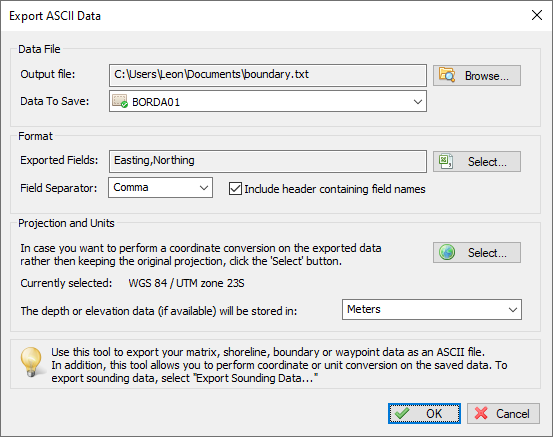Click the folder magnifier Browse icon
The height and width of the screenshot is (437, 553).
pos(447,75)
